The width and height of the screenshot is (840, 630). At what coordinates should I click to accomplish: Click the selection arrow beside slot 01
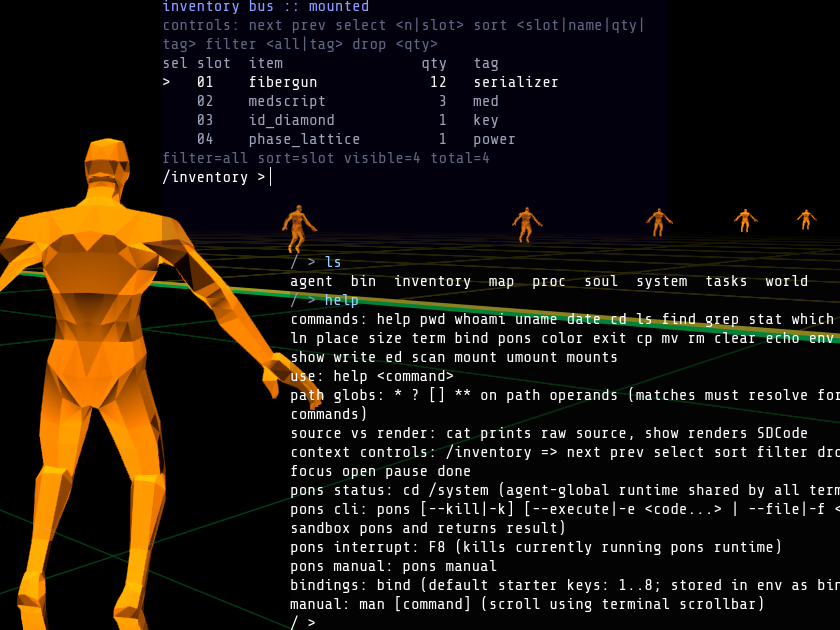coord(167,82)
